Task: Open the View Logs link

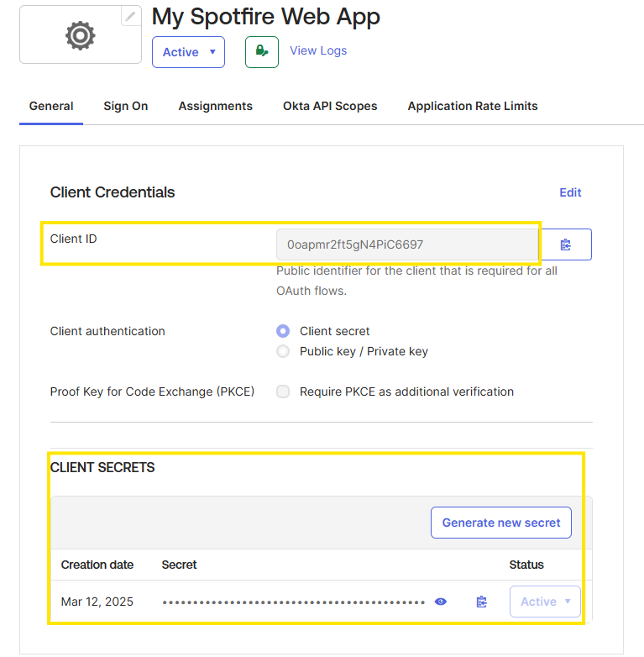Action: 318,50
